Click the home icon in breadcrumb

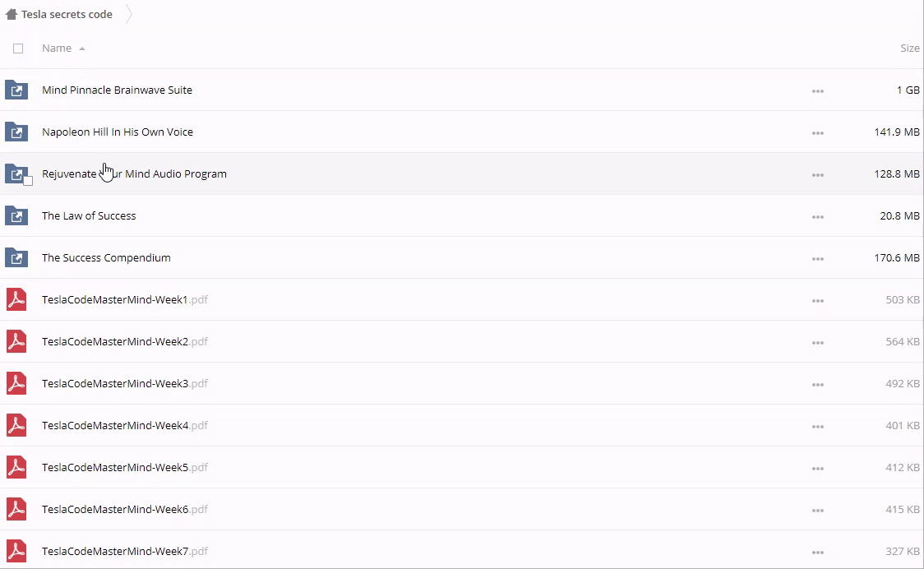(12, 14)
